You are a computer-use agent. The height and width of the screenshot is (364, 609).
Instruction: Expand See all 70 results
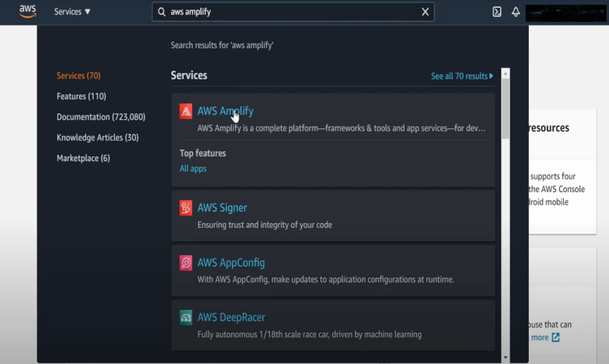click(x=462, y=76)
